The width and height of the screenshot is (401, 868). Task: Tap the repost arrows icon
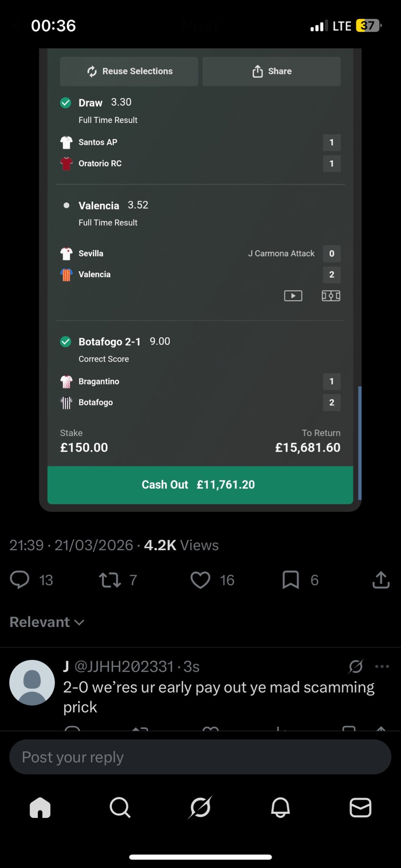(x=110, y=580)
